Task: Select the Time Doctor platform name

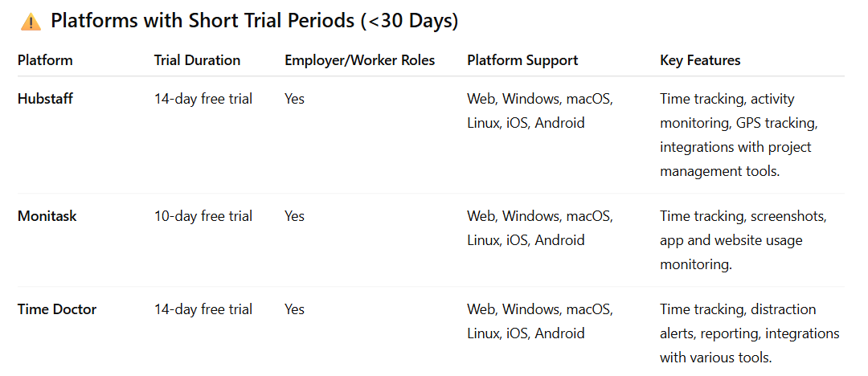Action: [x=57, y=309]
